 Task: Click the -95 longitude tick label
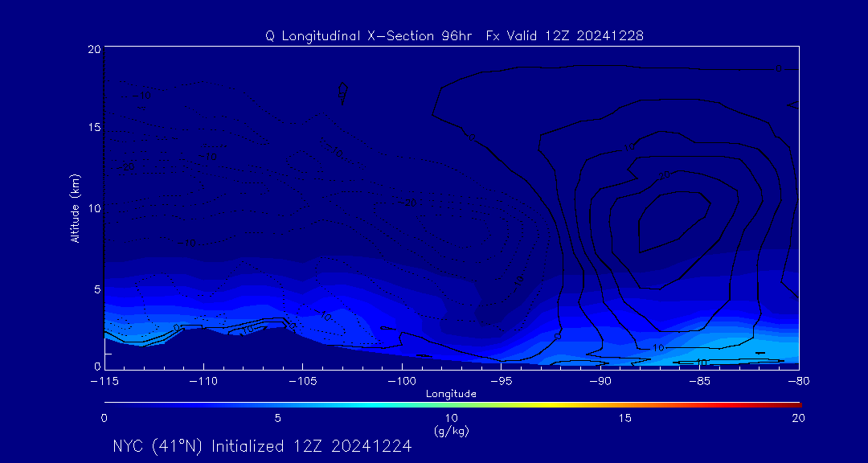click(501, 382)
